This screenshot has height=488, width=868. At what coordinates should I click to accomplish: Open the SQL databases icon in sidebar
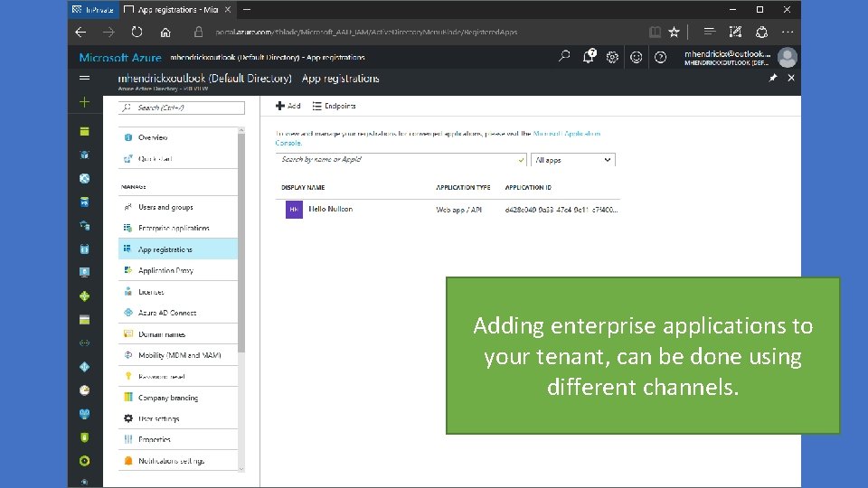[84, 202]
